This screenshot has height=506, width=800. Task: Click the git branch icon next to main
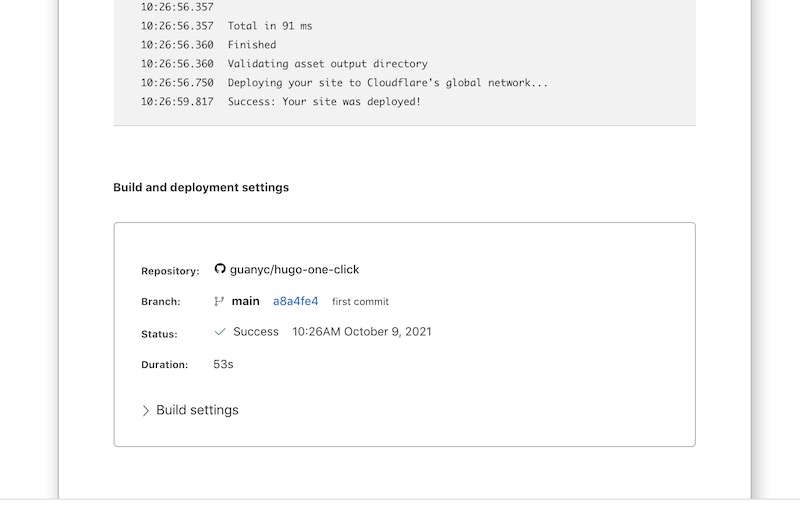click(219, 301)
